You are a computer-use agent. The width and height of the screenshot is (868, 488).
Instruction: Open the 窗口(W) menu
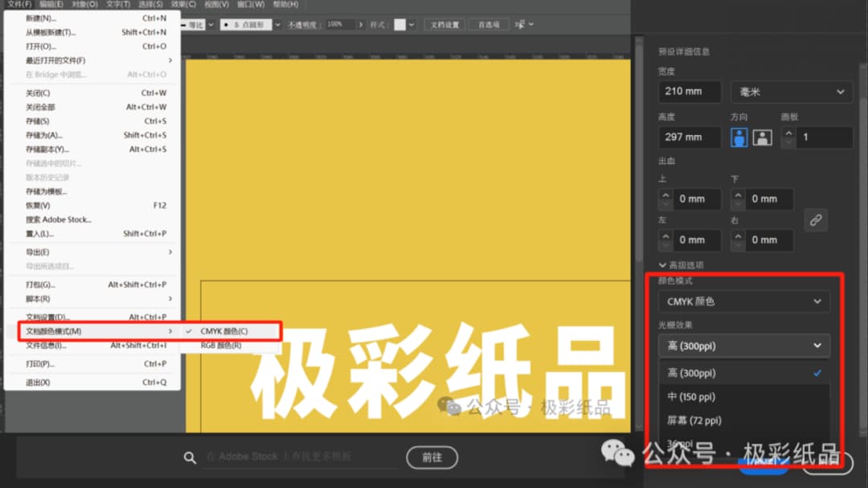(251, 4)
